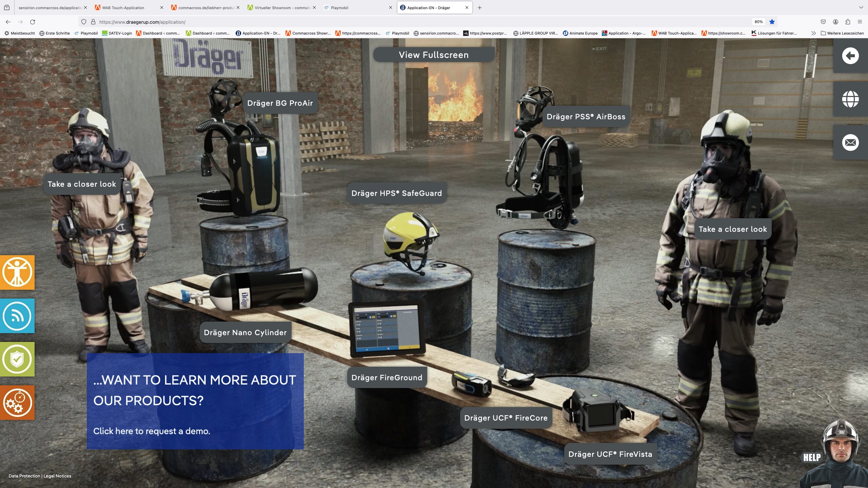This screenshot has height=488, width=868.
Task: Open the Firefox hamburger menu
Action: coord(860,22)
